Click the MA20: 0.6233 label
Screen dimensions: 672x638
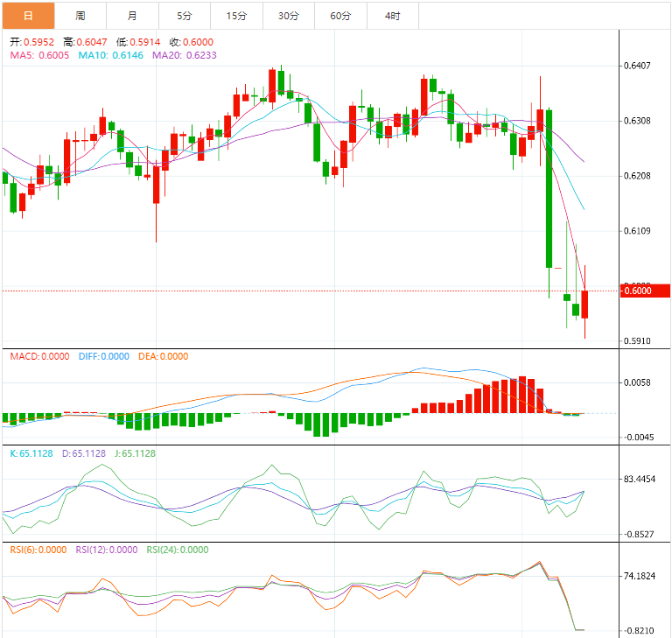[x=185, y=55]
